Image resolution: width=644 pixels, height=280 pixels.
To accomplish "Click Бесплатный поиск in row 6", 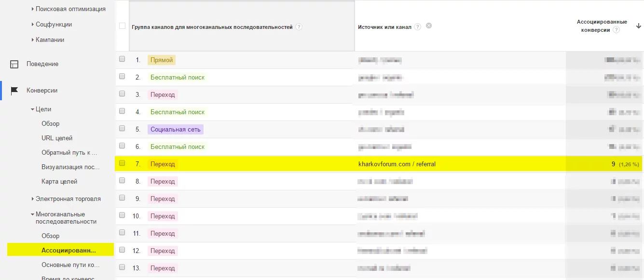I will tap(178, 147).
